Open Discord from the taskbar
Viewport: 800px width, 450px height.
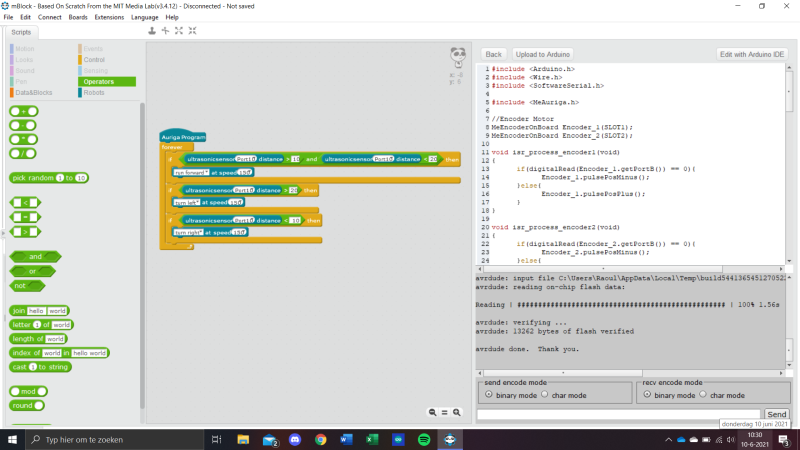point(294,439)
